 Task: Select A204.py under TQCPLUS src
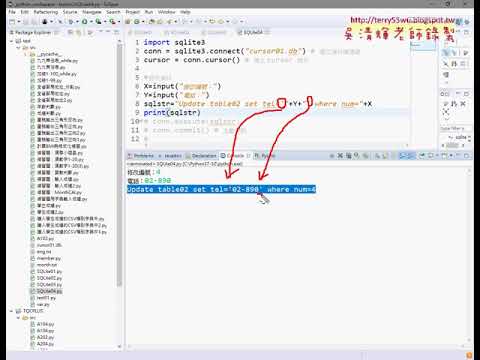tap(42, 344)
